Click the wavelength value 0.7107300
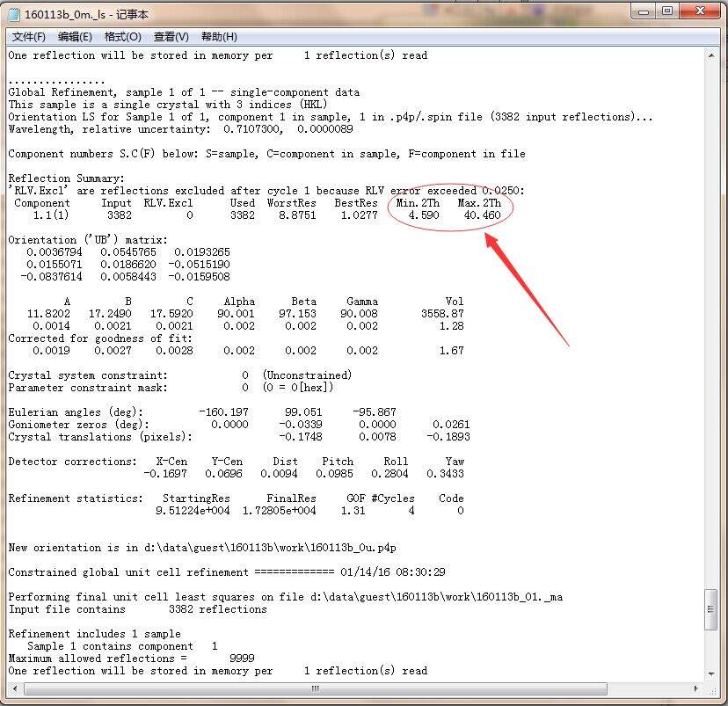This screenshot has height=706, width=728. pos(253,129)
